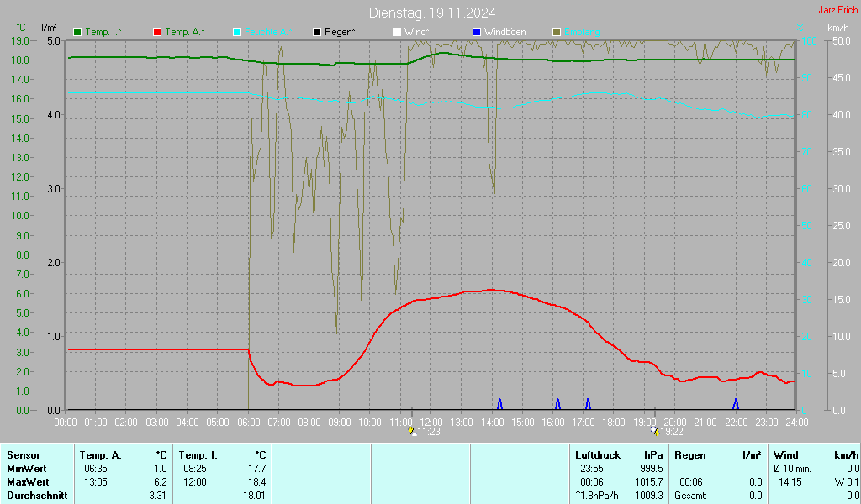The width and height of the screenshot is (861, 504).
Task: Click the black Regen legend swatch
Action: (317, 33)
